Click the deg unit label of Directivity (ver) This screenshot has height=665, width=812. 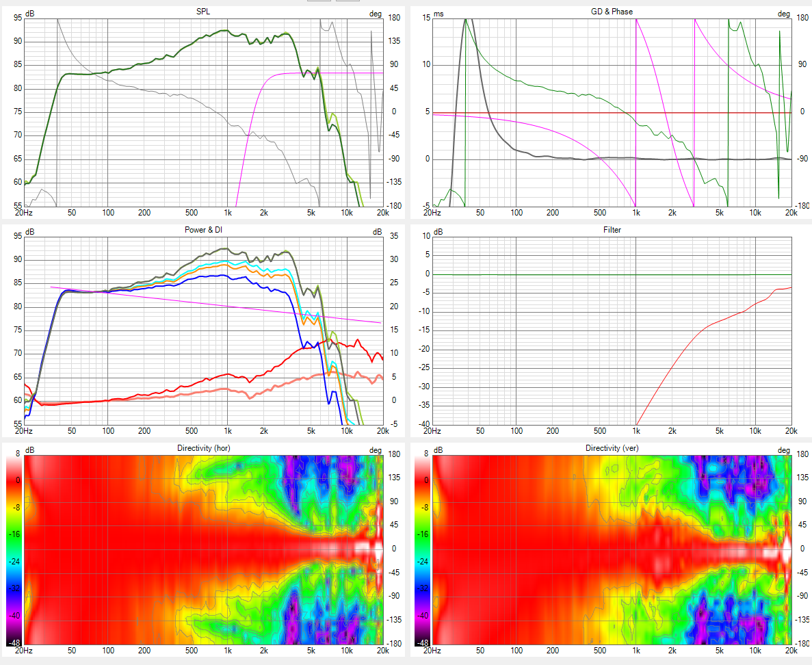tap(784, 450)
